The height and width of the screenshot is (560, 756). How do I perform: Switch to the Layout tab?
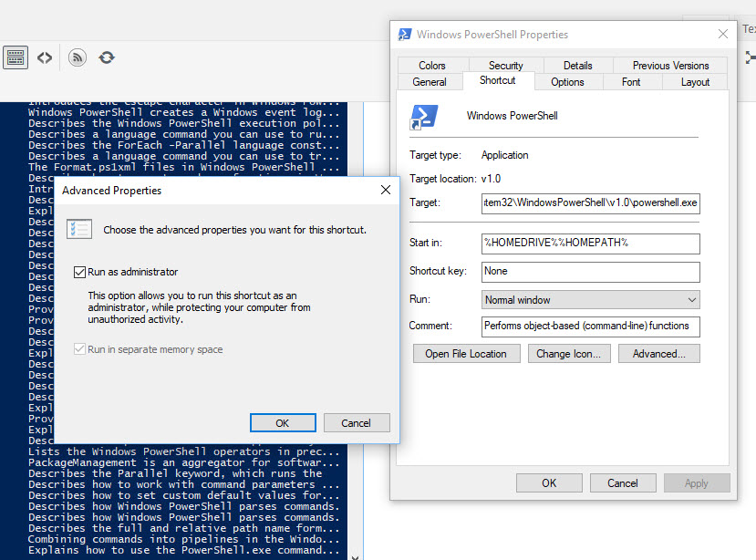[695, 82]
